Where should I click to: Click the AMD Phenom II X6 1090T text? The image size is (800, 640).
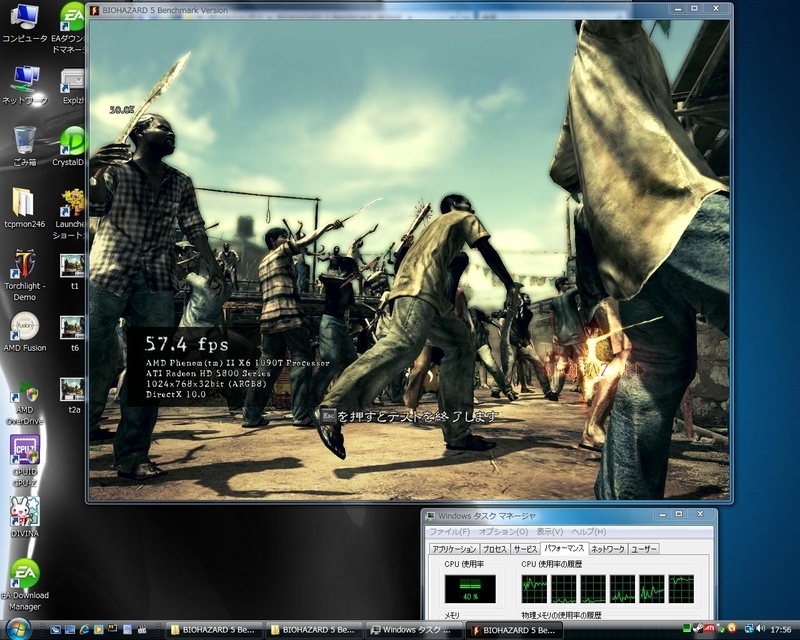point(238,363)
